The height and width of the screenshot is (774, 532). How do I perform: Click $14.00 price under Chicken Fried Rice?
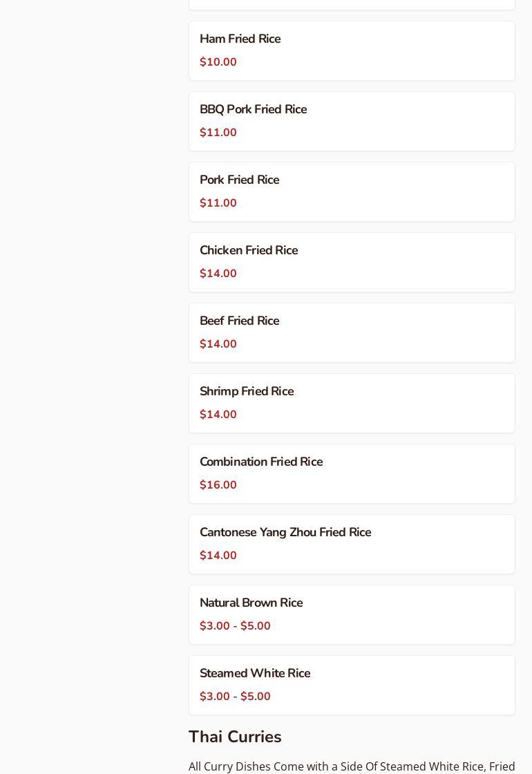click(218, 274)
